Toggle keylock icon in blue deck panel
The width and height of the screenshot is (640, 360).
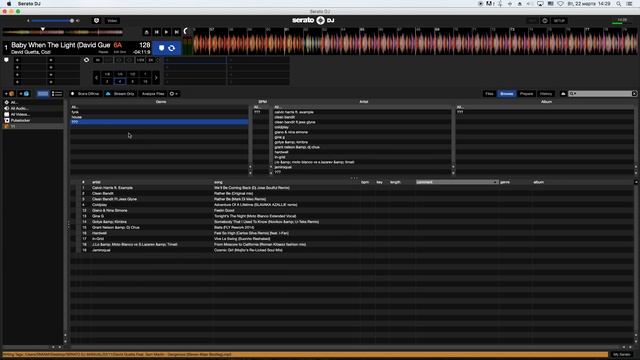coord(162,48)
